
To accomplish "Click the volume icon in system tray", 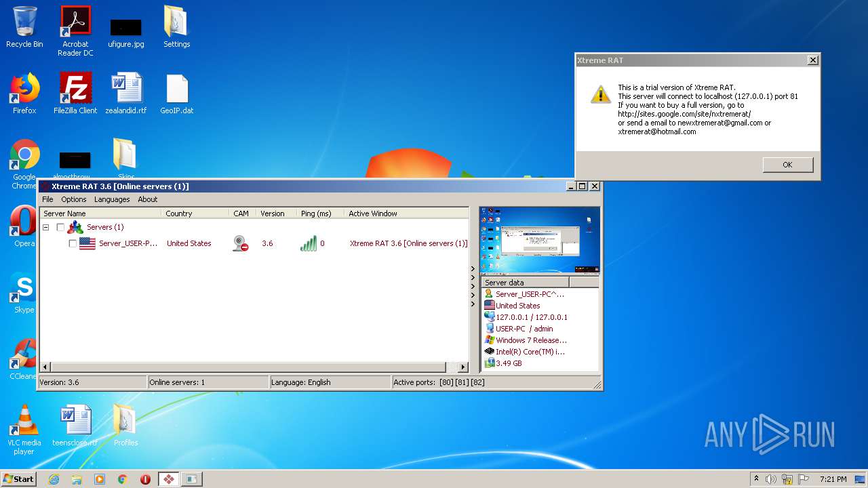I will [x=771, y=479].
